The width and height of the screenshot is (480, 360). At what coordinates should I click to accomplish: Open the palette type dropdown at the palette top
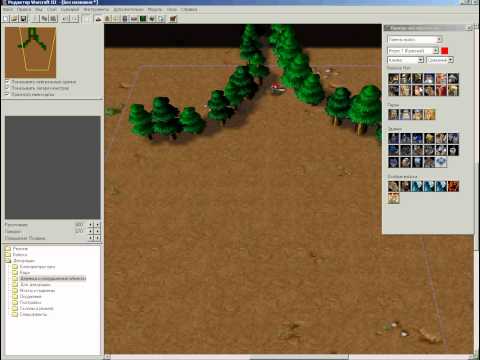[x=415, y=39]
